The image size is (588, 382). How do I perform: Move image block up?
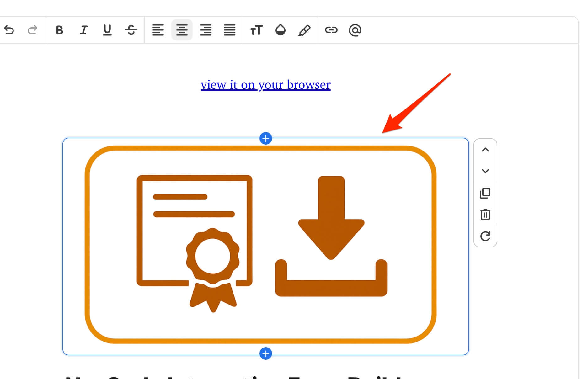485,150
